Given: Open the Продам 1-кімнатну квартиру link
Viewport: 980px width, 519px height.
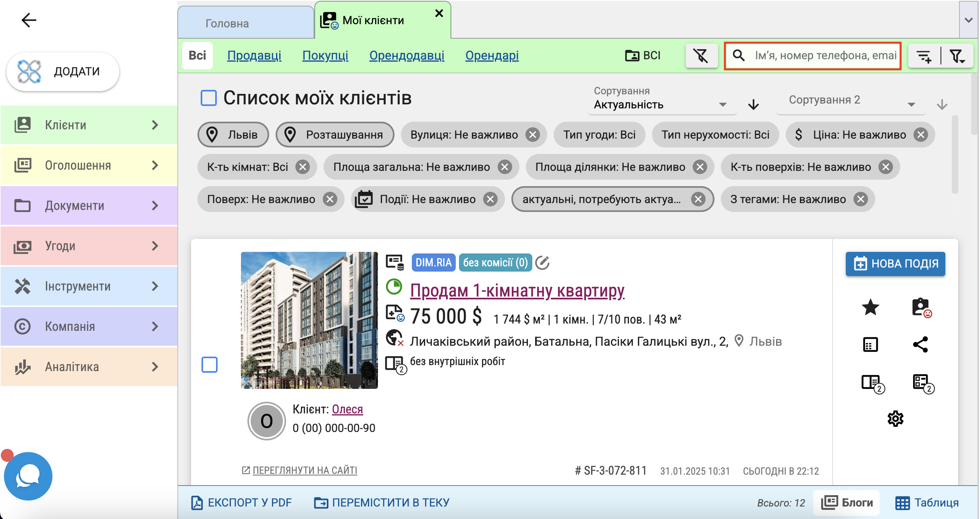Looking at the screenshot, I should coord(517,291).
